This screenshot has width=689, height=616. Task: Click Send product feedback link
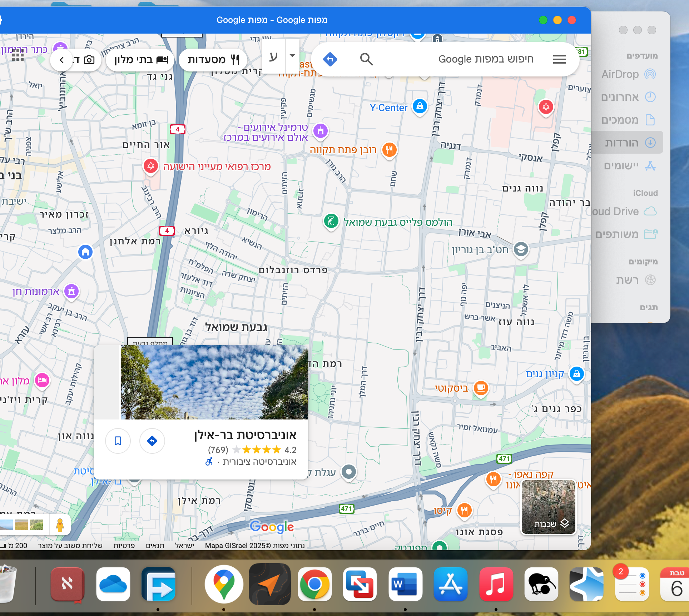70,546
